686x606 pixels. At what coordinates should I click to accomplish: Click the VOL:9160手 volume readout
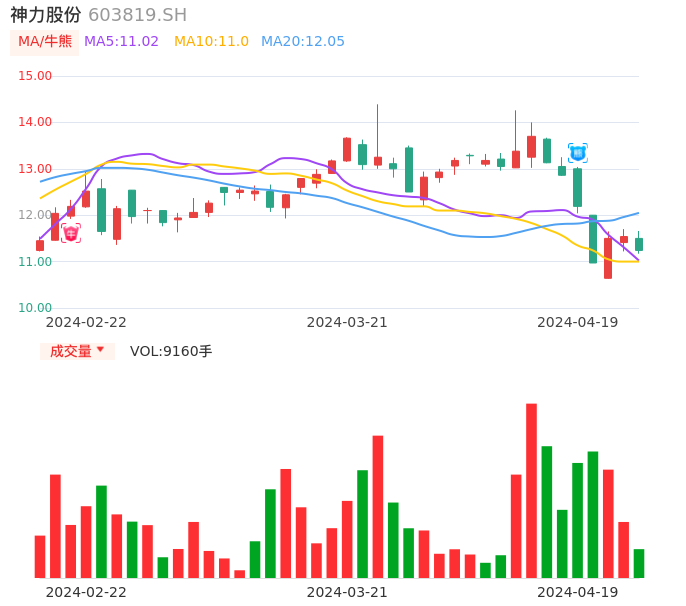point(171,351)
